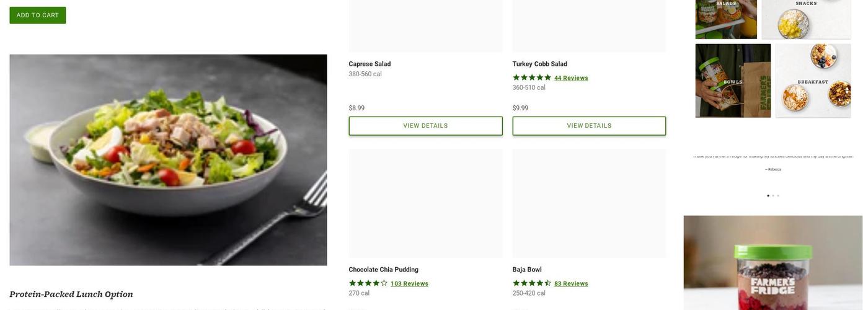This screenshot has width=868, height=310.
Task: Click the Caprese Salad product title
Action: (370, 64)
